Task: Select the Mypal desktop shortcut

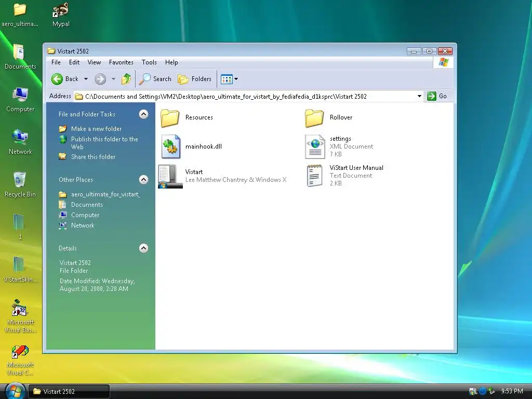Action: [61, 15]
